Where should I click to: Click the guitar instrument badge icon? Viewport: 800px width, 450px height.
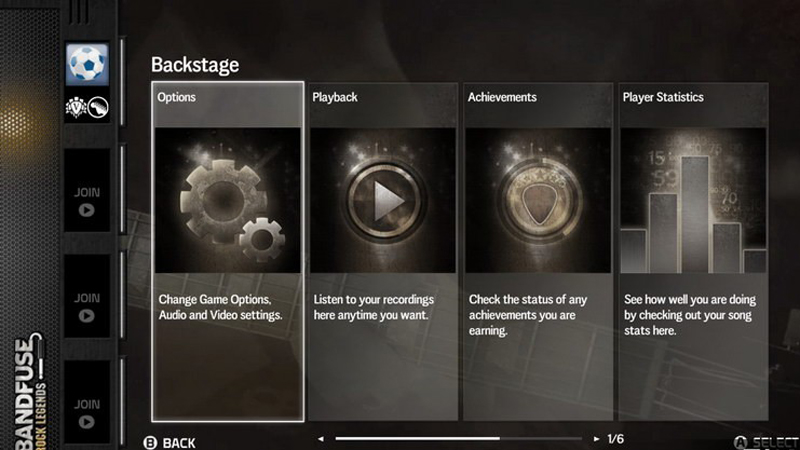click(x=98, y=108)
